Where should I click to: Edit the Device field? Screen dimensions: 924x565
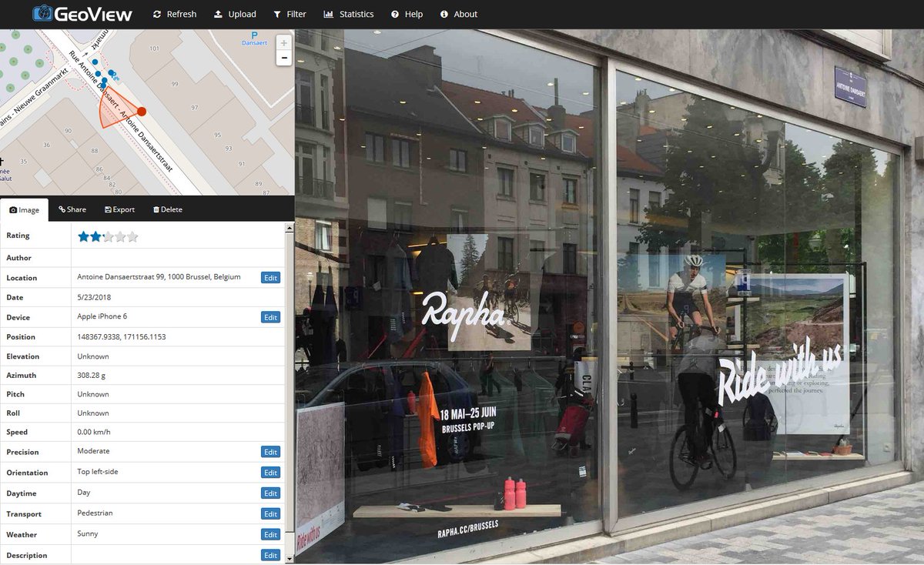pyautogui.click(x=270, y=317)
